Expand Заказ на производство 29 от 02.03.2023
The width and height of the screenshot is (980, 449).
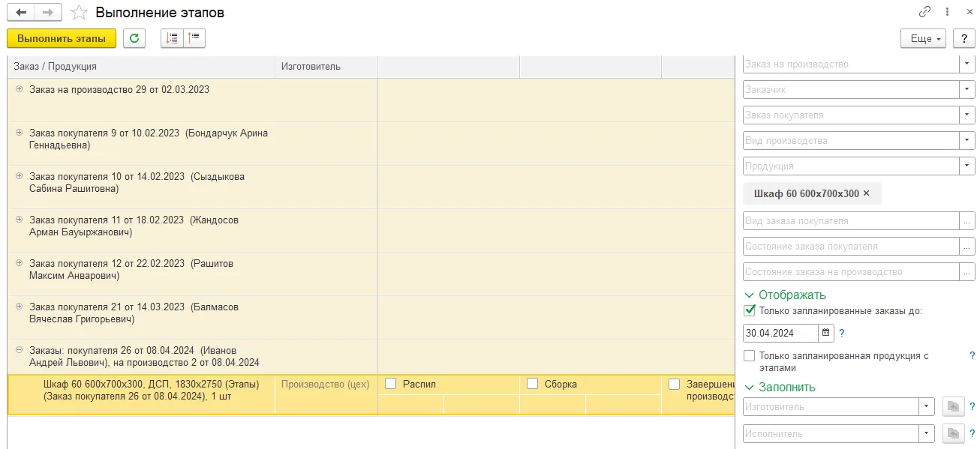20,89
